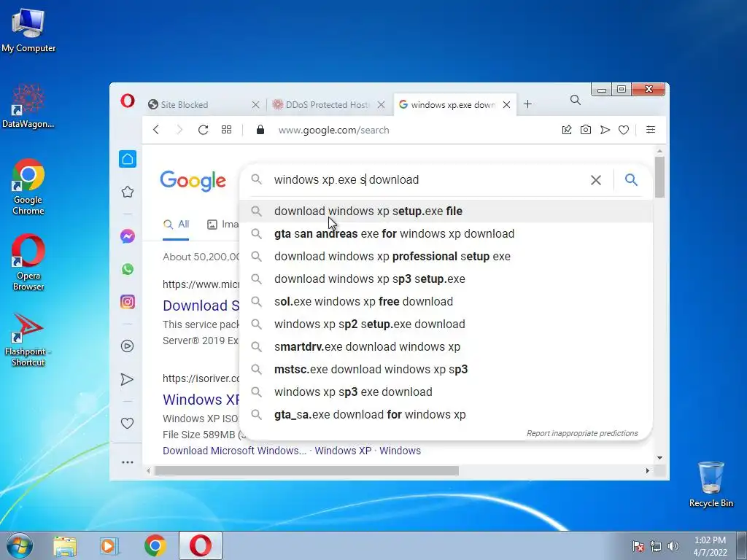747x560 pixels.
Task: Open the Download Microsoft Windows... breadcrumb link
Action: pos(234,451)
